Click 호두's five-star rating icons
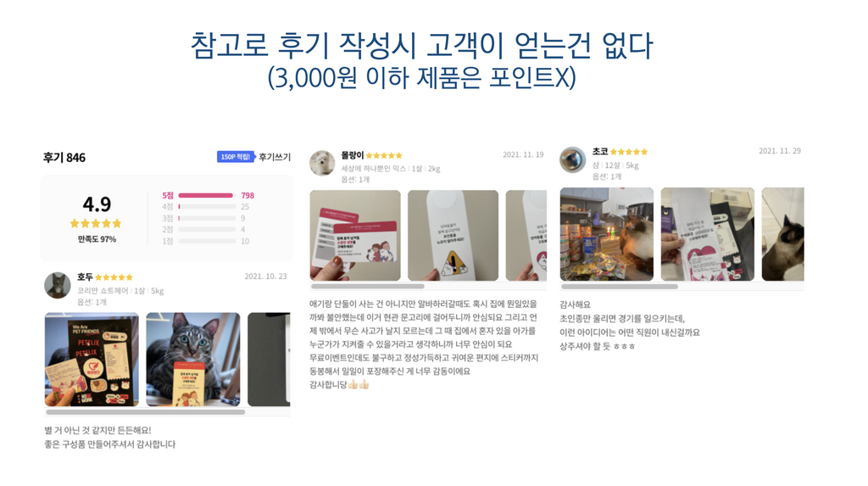 [114, 277]
